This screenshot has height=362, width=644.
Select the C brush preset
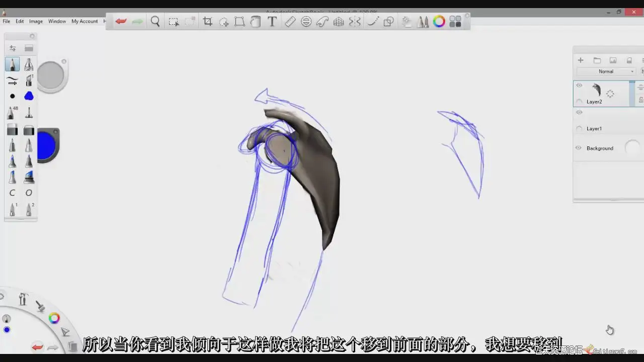(x=13, y=193)
